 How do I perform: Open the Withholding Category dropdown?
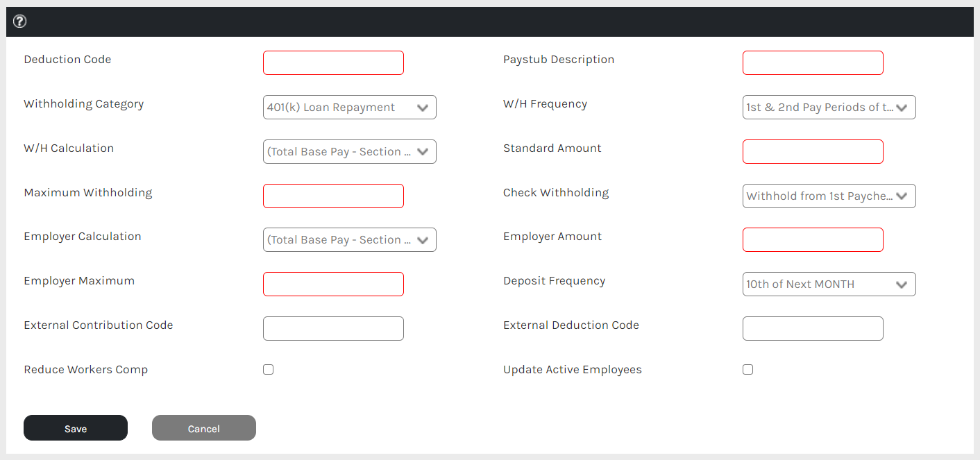click(x=350, y=107)
